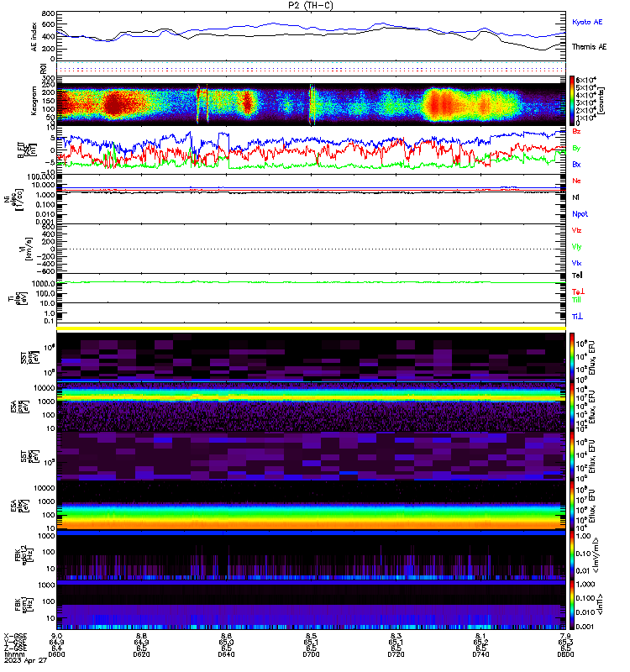This screenshot has height=672, width=630.
Task: Click the 0640 time tick label
Action: pos(226,654)
